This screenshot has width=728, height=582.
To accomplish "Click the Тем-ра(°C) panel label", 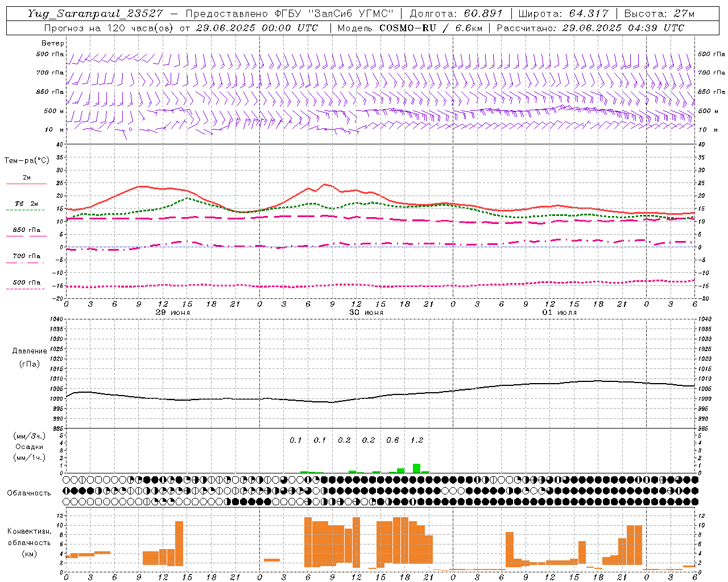I will (x=27, y=161).
